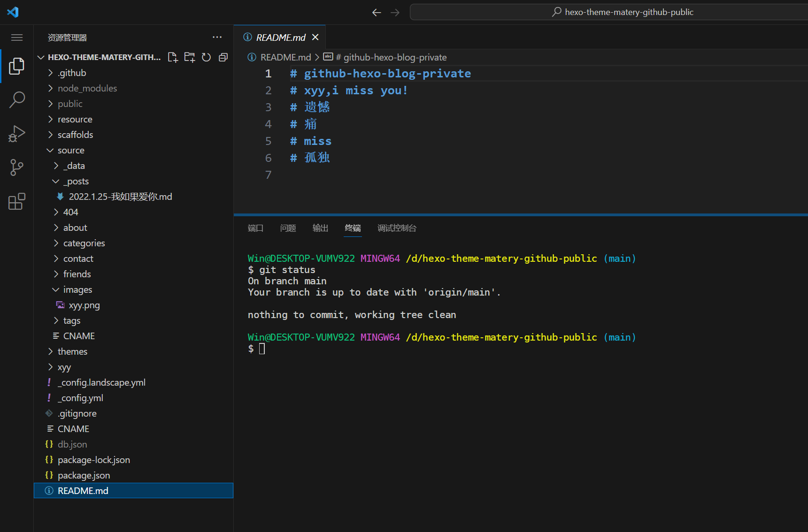Click the terminal prompt cursor

[x=262, y=349]
